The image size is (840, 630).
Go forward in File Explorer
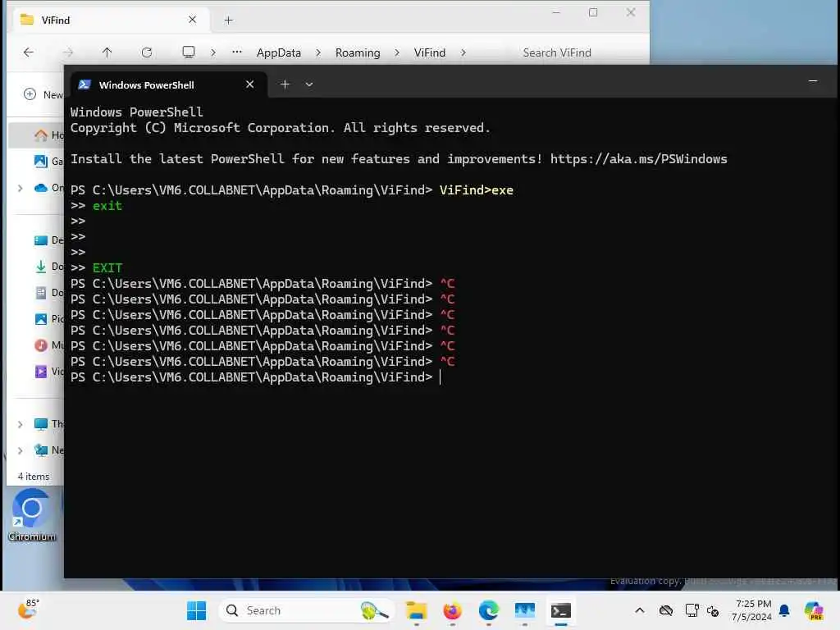68,52
